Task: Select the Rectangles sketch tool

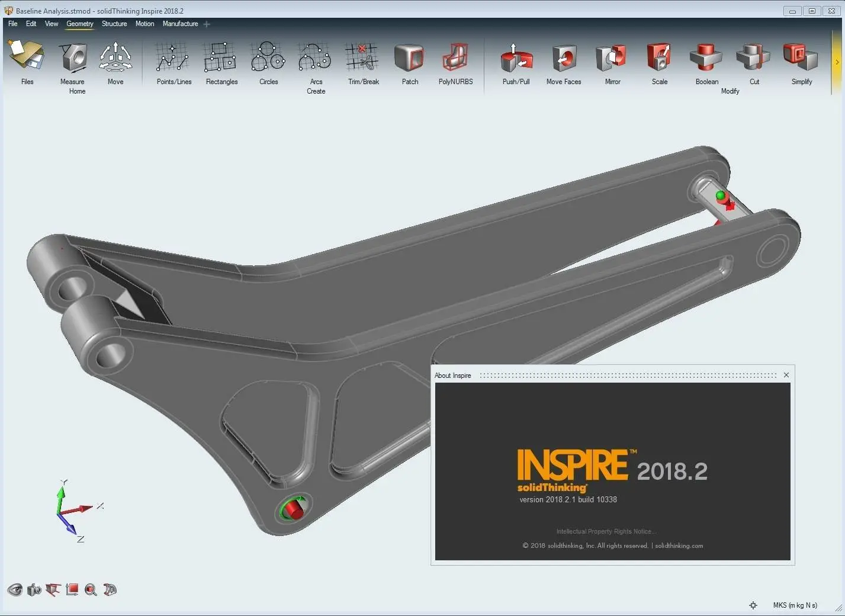Action: pos(220,57)
